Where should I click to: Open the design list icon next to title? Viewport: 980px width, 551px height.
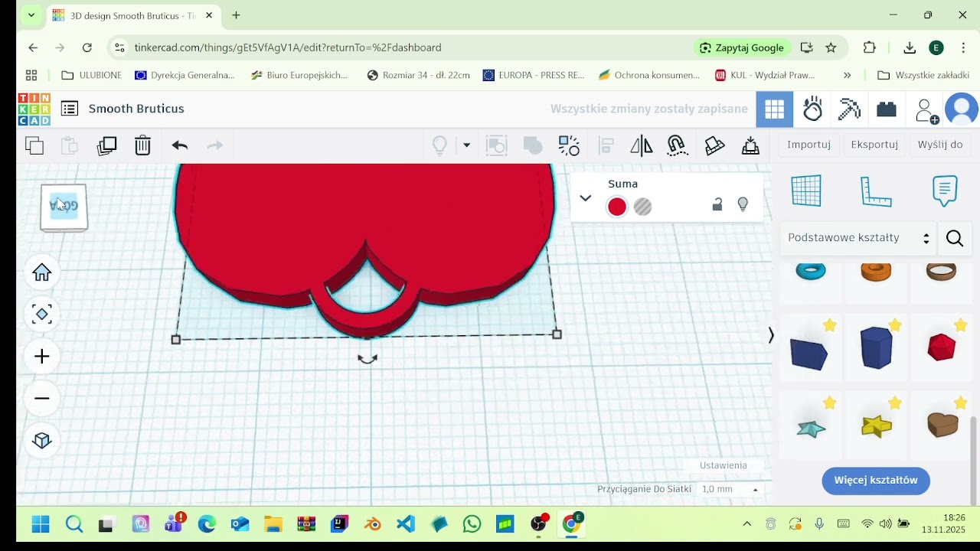pyautogui.click(x=70, y=109)
